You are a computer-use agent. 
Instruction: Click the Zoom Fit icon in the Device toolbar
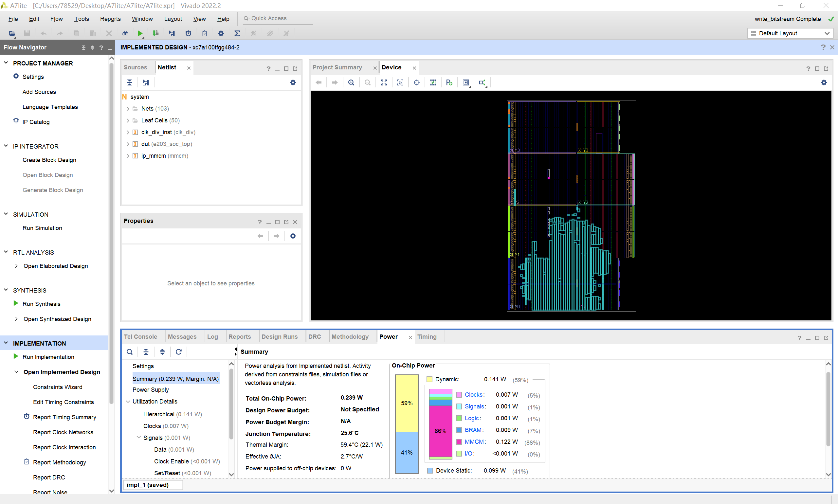coord(384,82)
